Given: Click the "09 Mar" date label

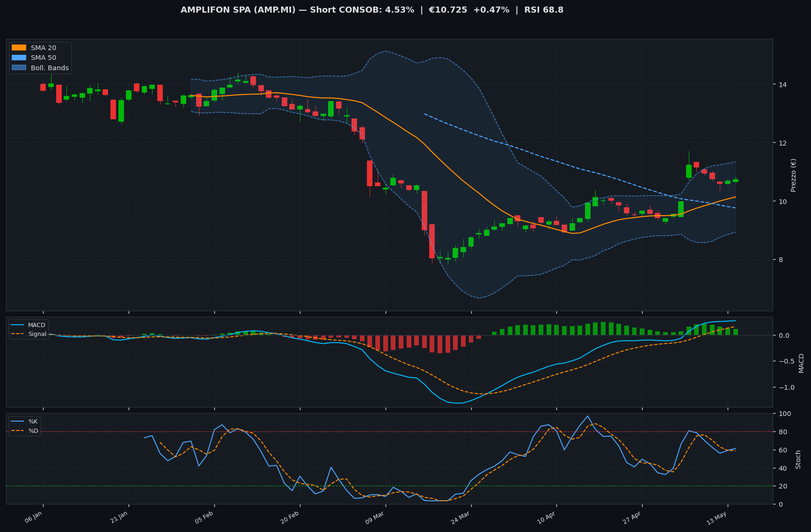Looking at the screenshot, I should coord(375,518).
